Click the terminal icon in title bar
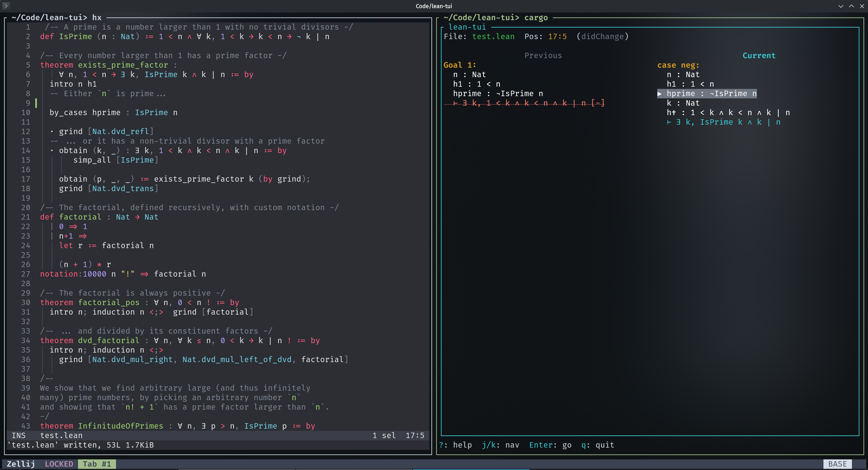The image size is (868, 470). (x=6, y=6)
